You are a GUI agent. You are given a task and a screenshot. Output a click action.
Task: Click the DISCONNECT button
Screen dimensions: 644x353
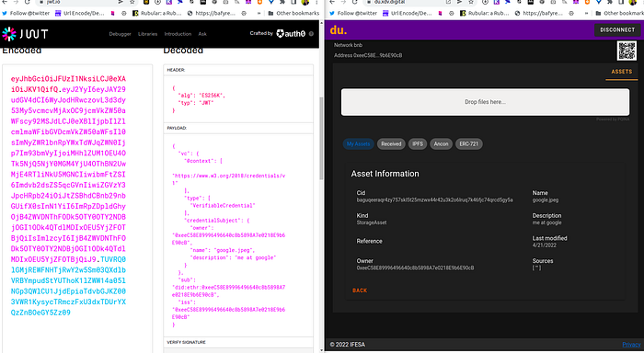(617, 30)
